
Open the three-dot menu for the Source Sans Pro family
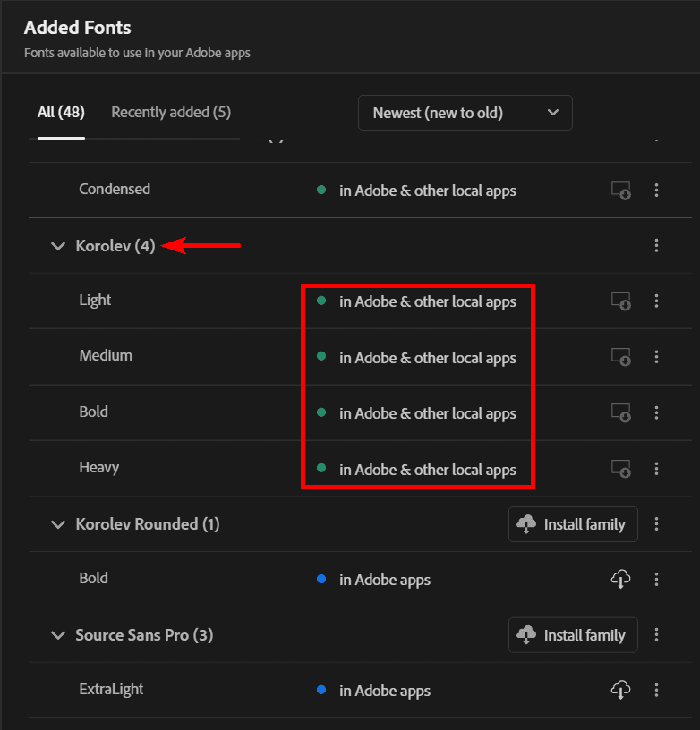tap(657, 635)
